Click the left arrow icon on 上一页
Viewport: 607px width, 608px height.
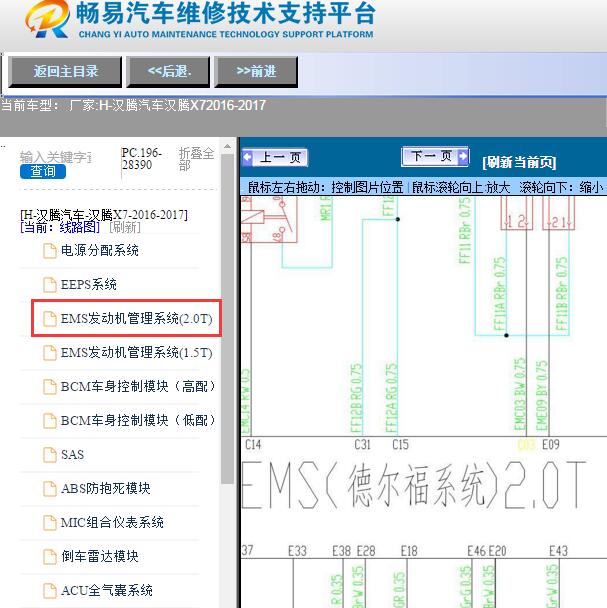click(247, 157)
